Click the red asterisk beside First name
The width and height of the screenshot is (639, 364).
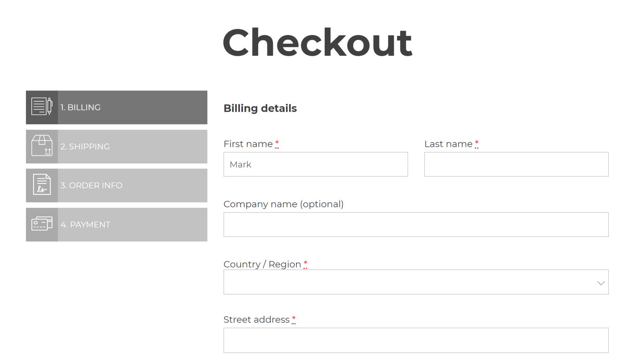pyautogui.click(x=277, y=143)
